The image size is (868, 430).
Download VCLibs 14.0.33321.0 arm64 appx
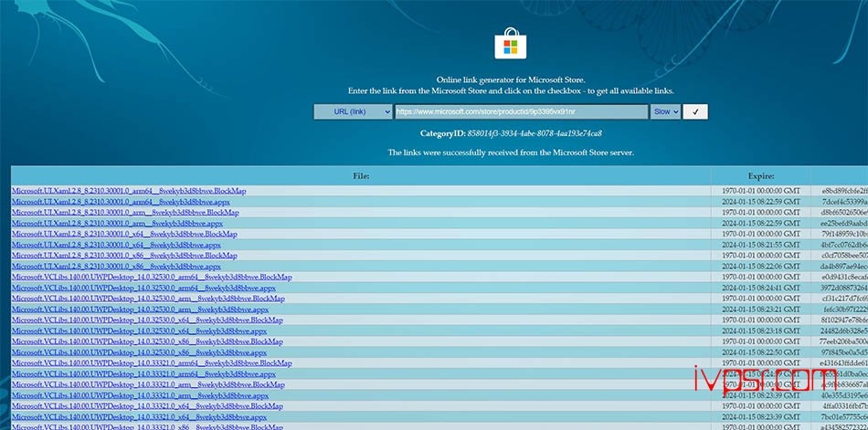[143, 374]
